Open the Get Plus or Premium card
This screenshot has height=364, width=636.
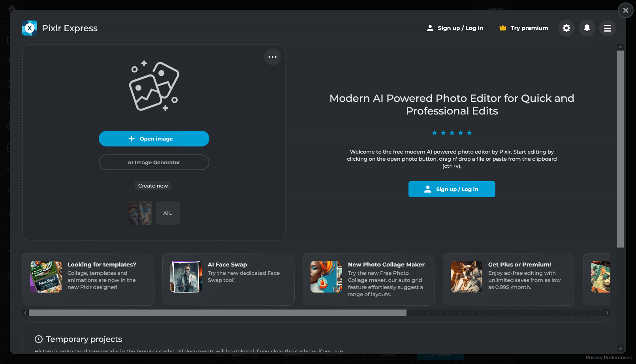click(509, 279)
